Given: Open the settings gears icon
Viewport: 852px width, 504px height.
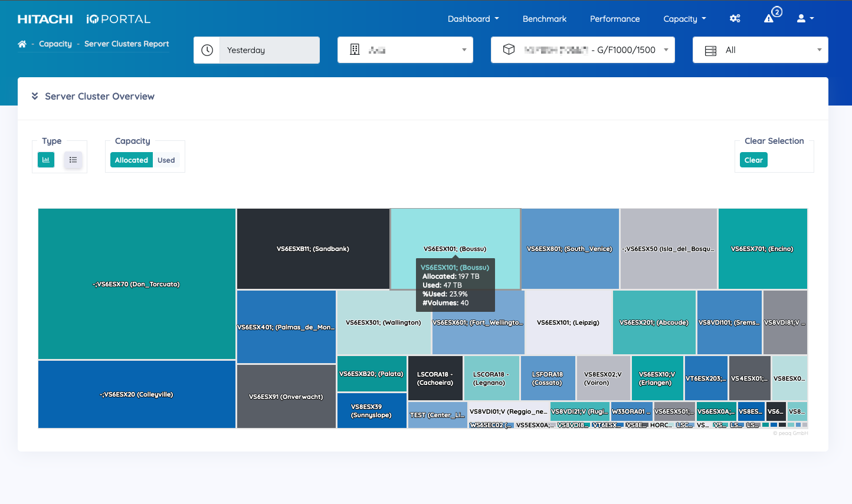Looking at the screenshot, I should pyautogui.click(x=735, y=18).
